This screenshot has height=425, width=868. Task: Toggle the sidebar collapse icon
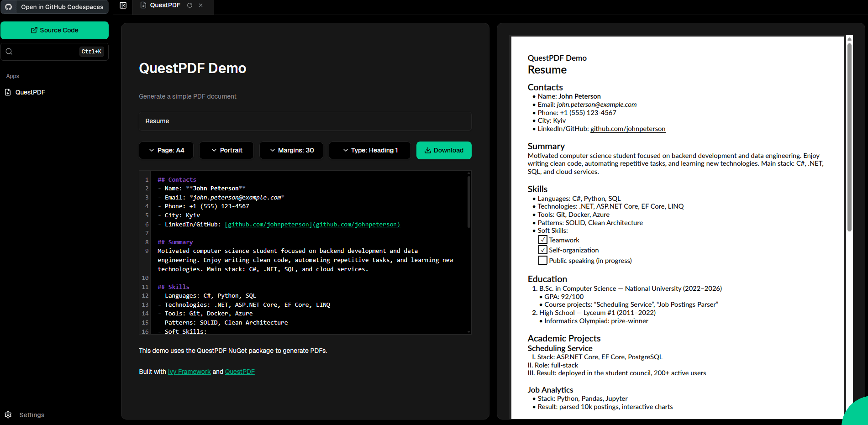coord(123,5)
